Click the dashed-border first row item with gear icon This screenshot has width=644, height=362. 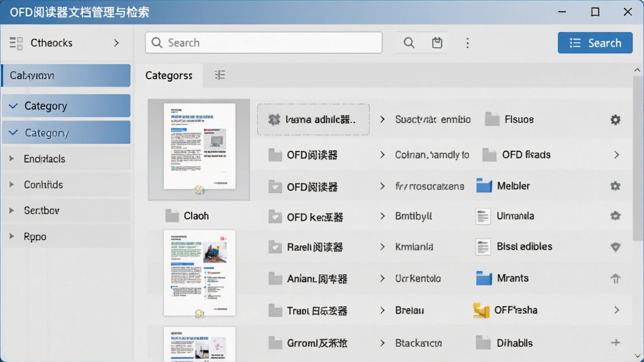[x=313, y=119]
